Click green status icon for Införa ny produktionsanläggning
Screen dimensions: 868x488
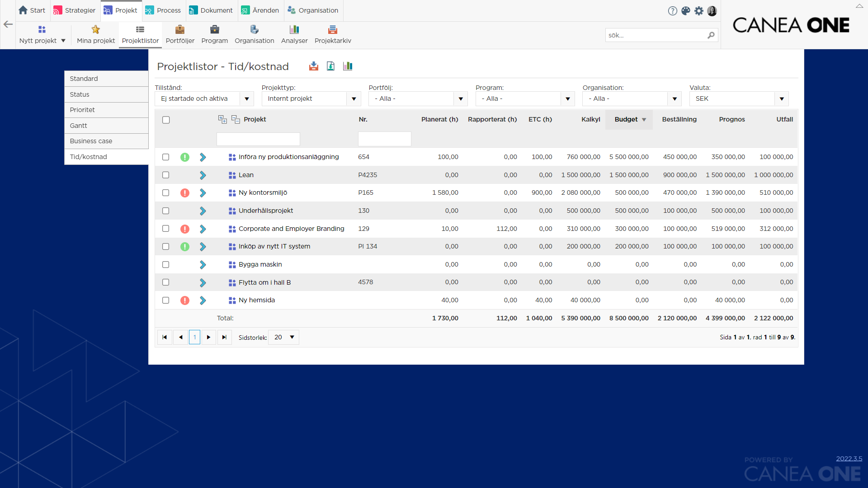pyautogui.click(x=185, y=157)
